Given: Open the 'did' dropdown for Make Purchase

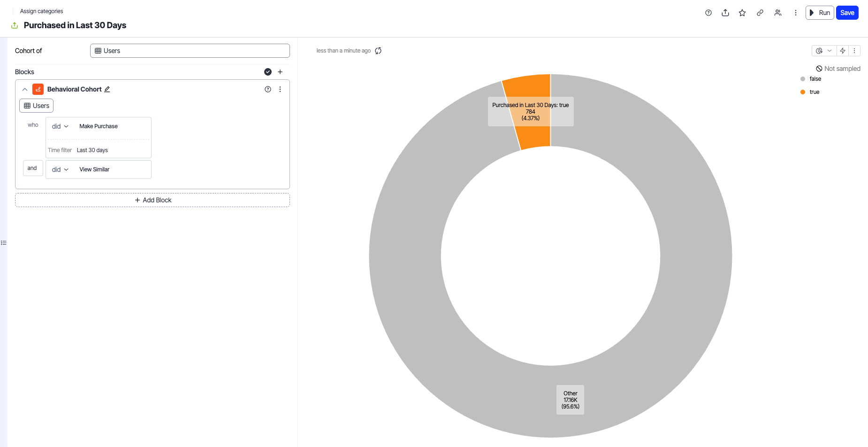Looking at the screenshot, I should (60, 126).
